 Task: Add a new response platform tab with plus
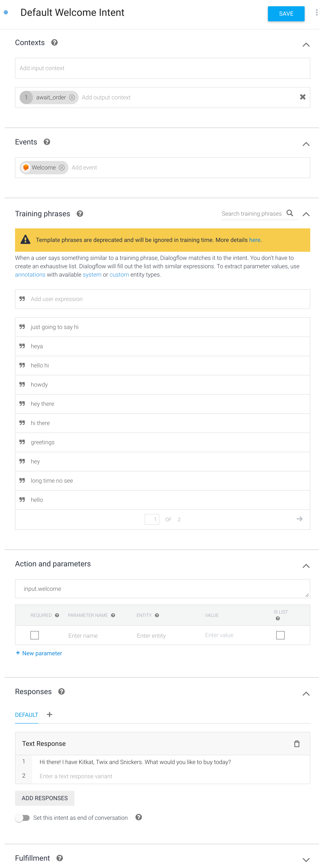(49, 714)
